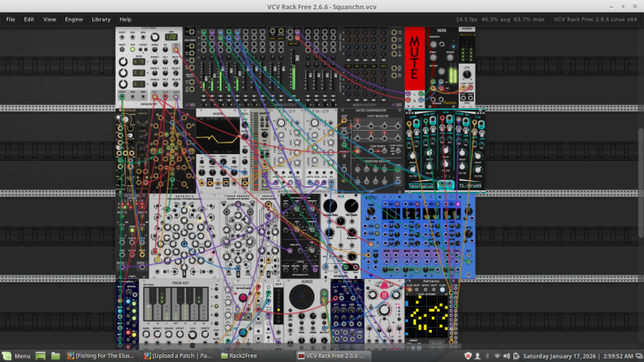Click the yellow step grid on Patterns
This screenshot has width=644, height=362.
[x=428, y=315]
